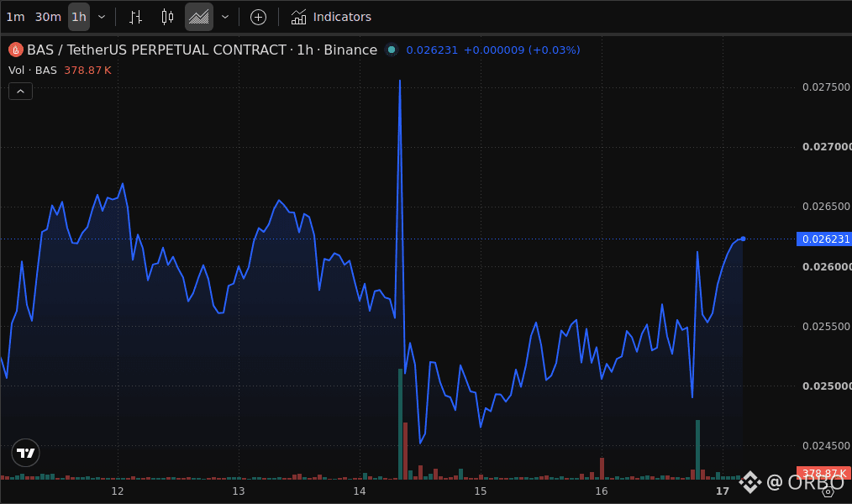Select the 30m timeframe
The image size is (852, 504).
(48, 17)
